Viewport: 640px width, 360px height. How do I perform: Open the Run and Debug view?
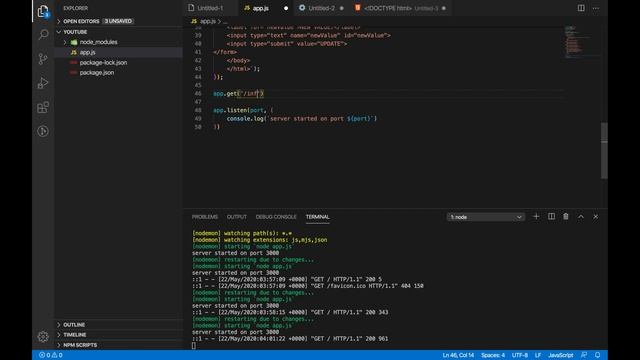tap(43, 83)
